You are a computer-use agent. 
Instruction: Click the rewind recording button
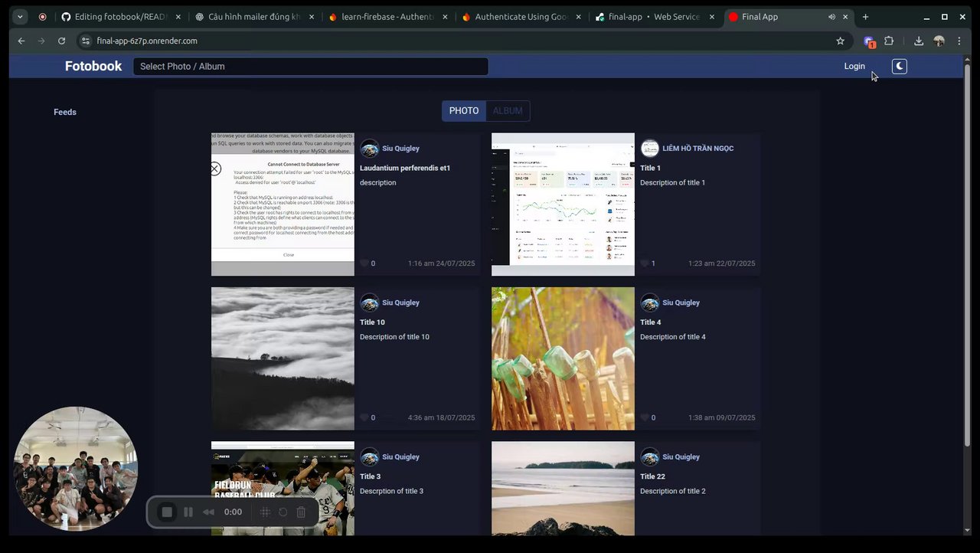(208, 512)
